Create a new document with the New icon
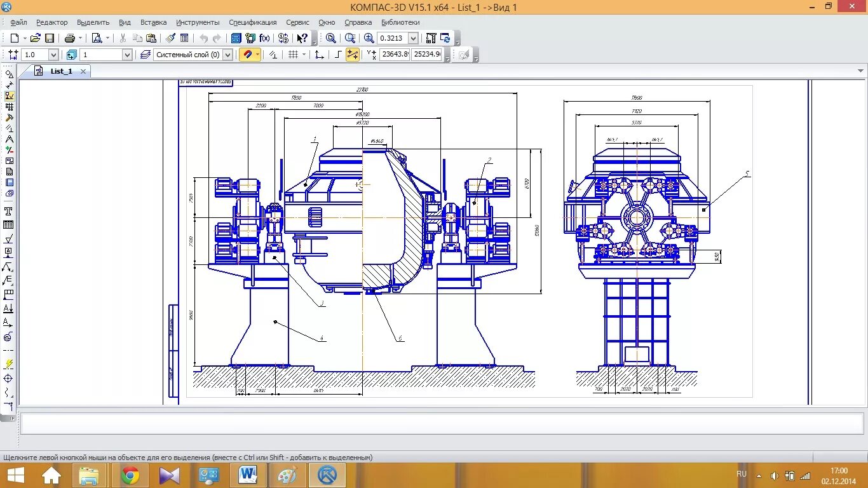This screenshot has width=868, height=488. coord(15,38)
